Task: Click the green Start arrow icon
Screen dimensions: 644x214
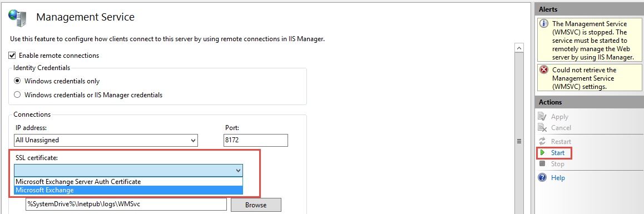Action: pyautogui.click(x=543, y=152)
